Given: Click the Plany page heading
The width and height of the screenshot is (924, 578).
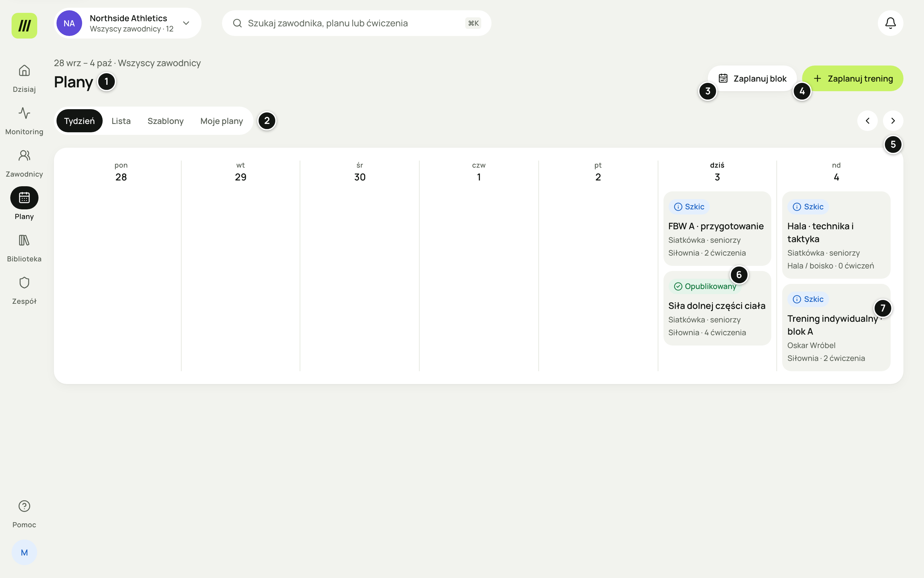Looking at the screenshot, I should tap(73, 82).
